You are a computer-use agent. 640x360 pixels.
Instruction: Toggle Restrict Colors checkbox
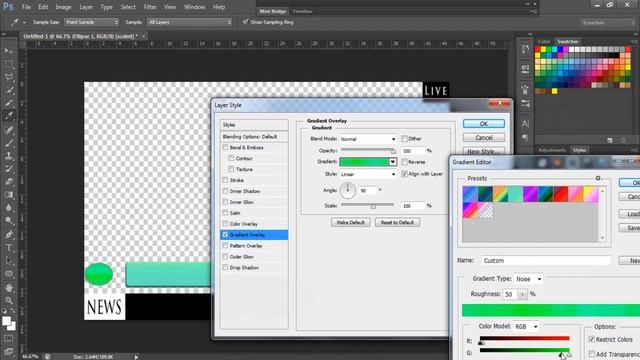(x=591, y=339)
